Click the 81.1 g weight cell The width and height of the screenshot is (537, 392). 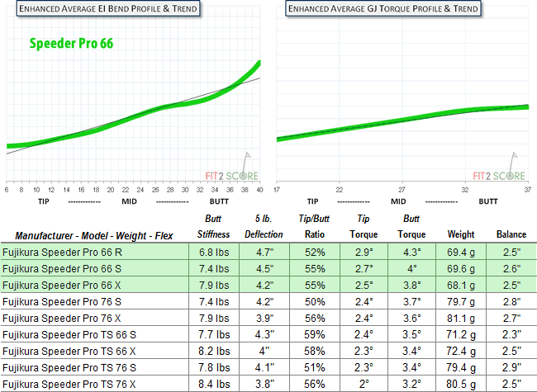pyautogui.click(x=461, y=318)
